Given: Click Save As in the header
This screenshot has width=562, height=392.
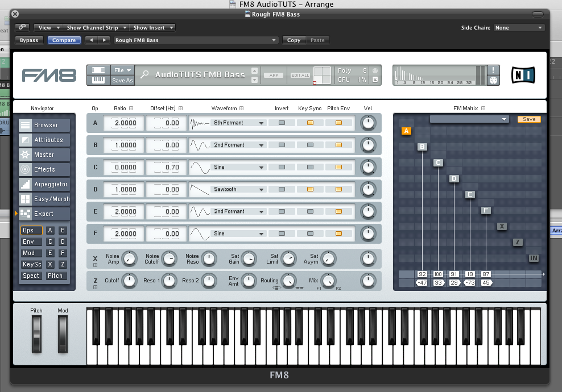Looking at the screenshot, I should 122,81.
